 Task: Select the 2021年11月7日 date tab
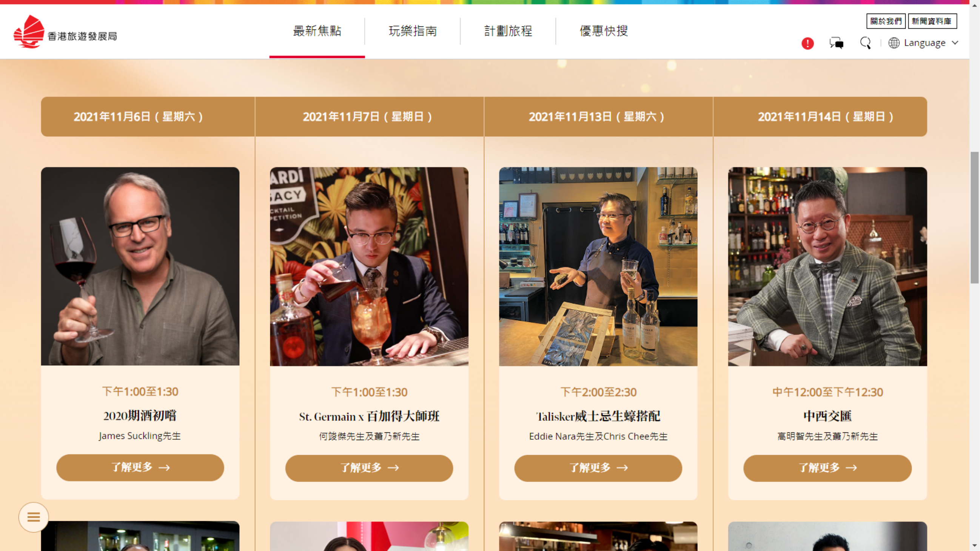point(369,117)
